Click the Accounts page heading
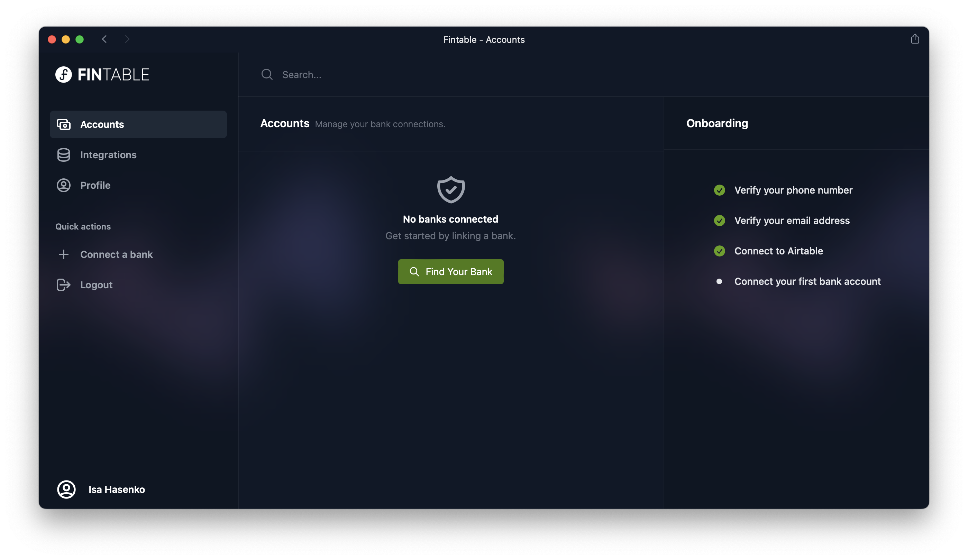The height and width of the screenshot is (560, 968). [x=285, y=123]
